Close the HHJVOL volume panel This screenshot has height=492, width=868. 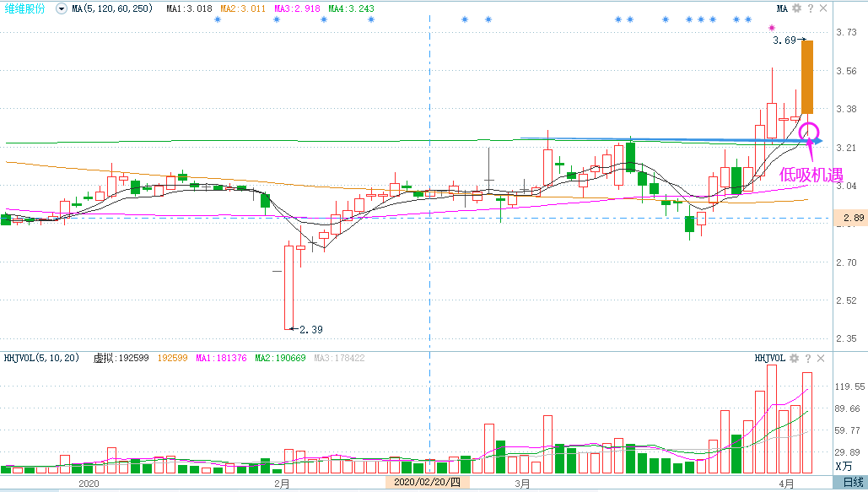click(821, 359)
